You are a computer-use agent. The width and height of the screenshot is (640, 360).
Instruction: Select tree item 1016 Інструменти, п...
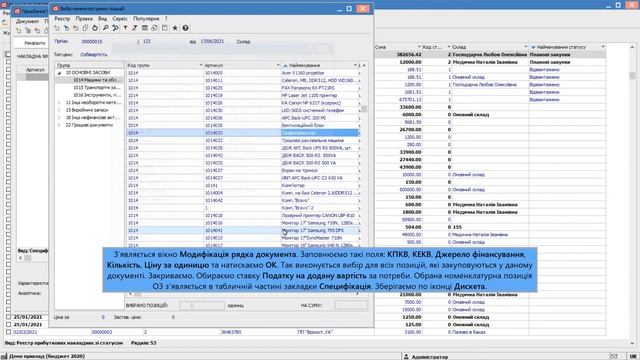[x=97, y=95]
